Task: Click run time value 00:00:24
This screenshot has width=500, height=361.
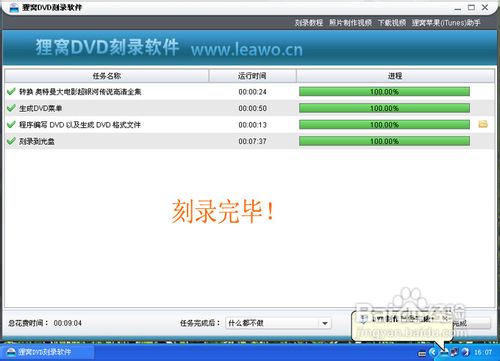Action: (252, 92)
